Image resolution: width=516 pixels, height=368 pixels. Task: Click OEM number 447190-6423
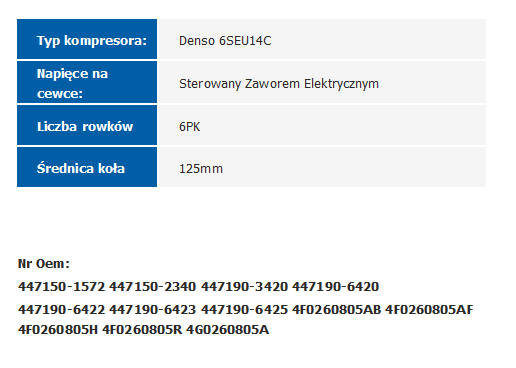point(153,310)
